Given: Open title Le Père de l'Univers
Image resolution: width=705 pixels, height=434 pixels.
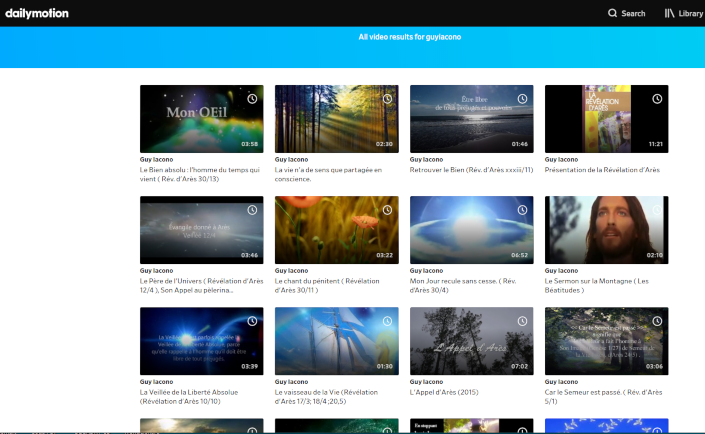Looking at the screenshot, I should coord(201,285).
